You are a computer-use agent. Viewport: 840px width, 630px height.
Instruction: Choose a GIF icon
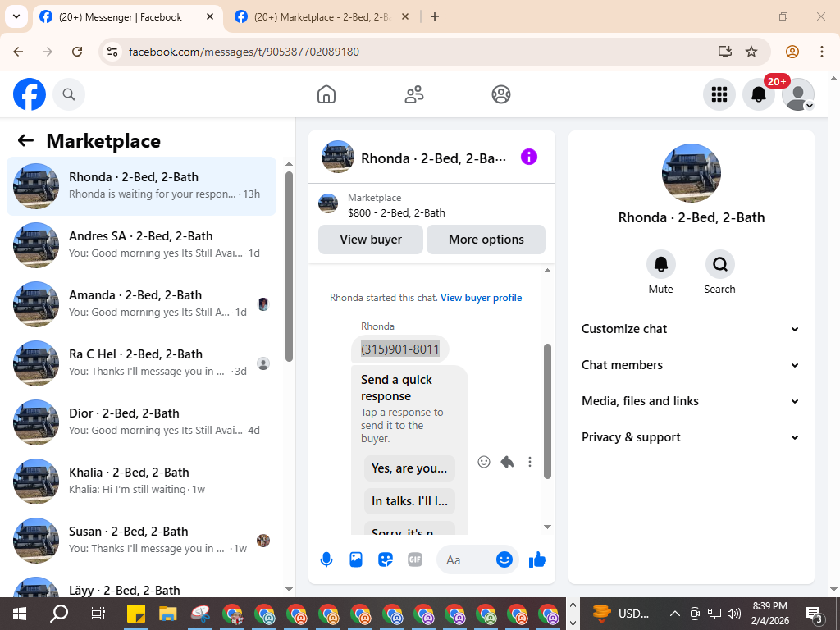click(x=414, y=559)
